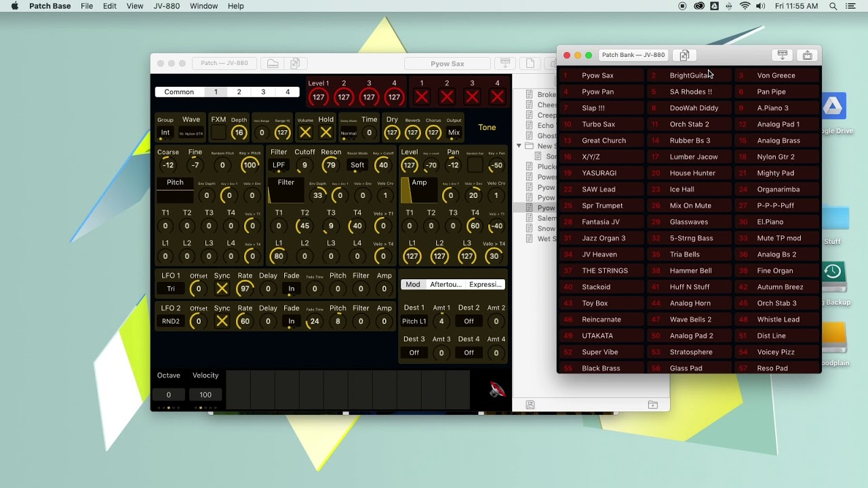Select House Hunter patch in bank

tap(689, 173)
